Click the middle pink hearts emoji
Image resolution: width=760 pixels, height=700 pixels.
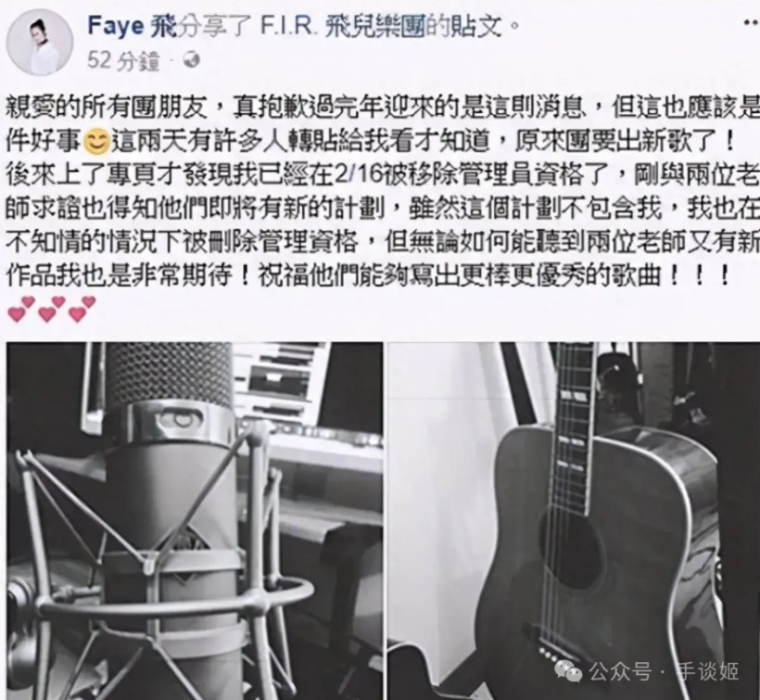[x=52, y=309]
